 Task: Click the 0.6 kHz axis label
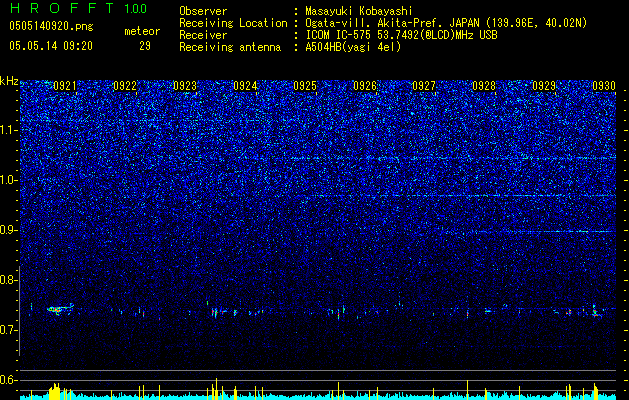pyautogui.click(x=9, y=380)
